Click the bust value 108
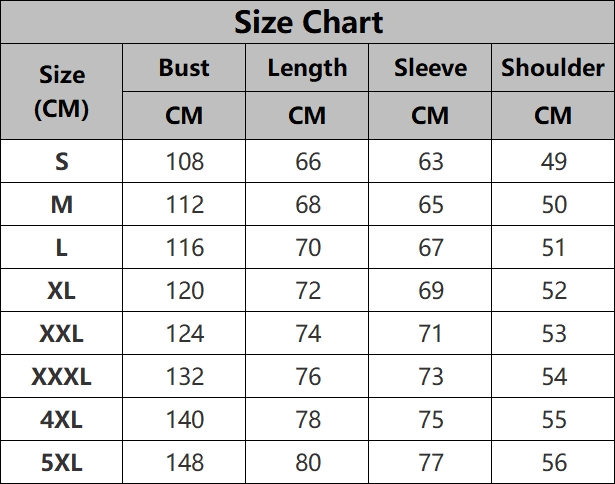Image resolution: width=615 pixels, height=484 pixels. point(184,162)
